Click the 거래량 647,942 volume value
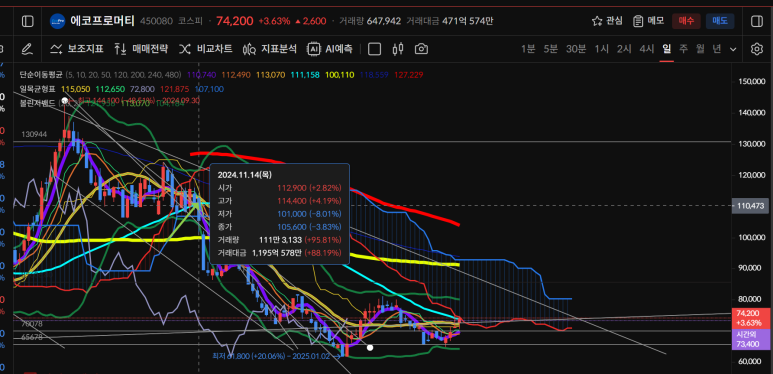The height and width of the screenshot is (374, 773). click(x=384, y=21)
